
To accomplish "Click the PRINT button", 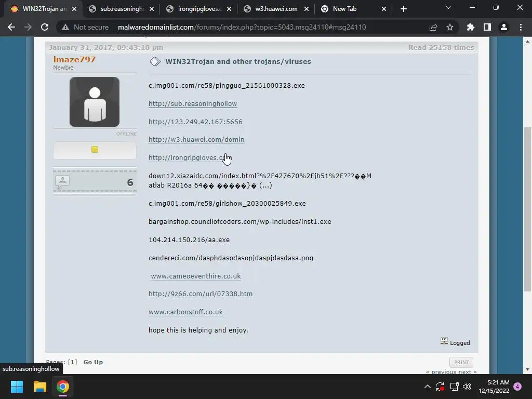I will pos(461,362).
